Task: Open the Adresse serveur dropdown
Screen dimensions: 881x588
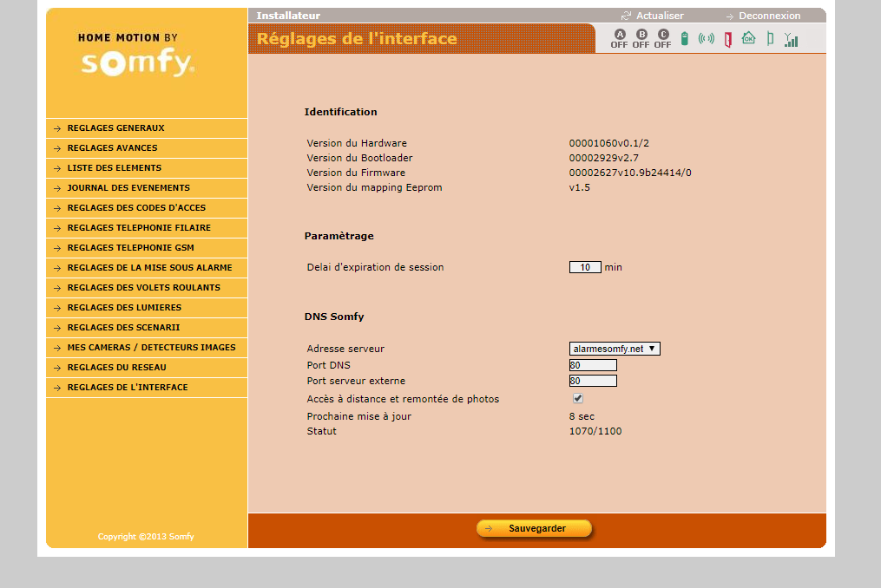Action: pyautogui.click(x=615, y=349)
